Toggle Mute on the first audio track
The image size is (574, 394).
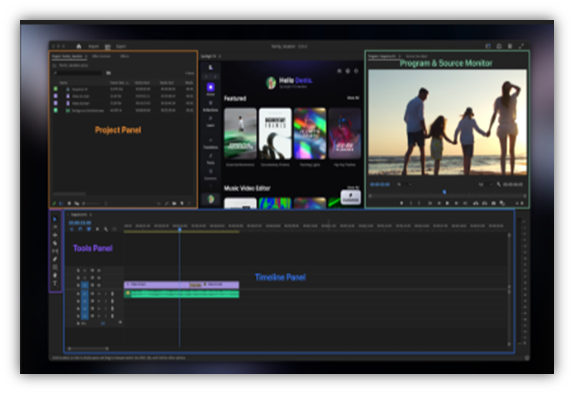tap(99, 294)
